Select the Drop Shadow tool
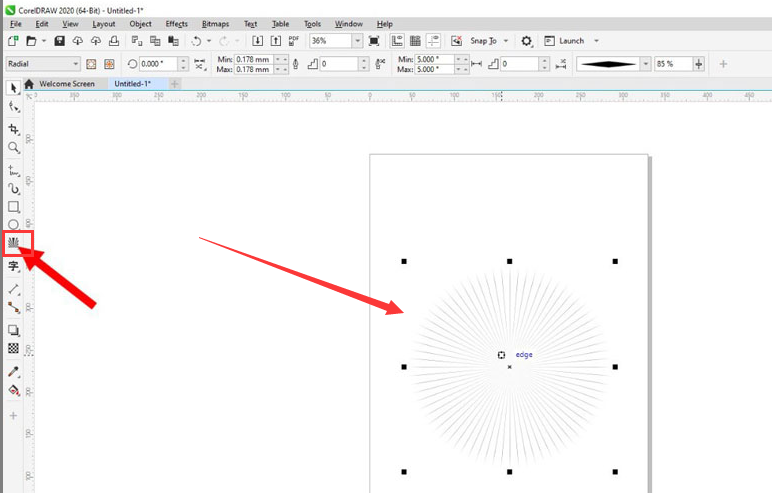 point(13,330)
